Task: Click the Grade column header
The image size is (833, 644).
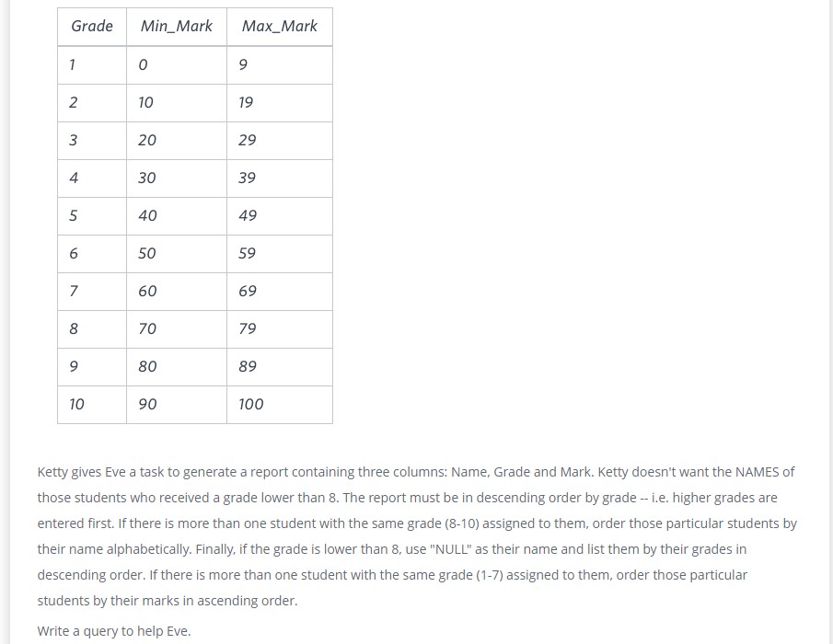Action: [x=92, y=27]
